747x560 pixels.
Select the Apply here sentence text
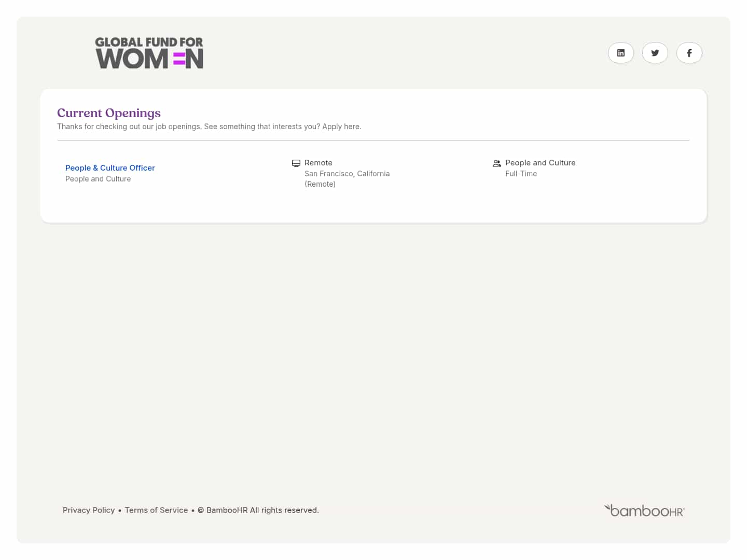point(340,127)
